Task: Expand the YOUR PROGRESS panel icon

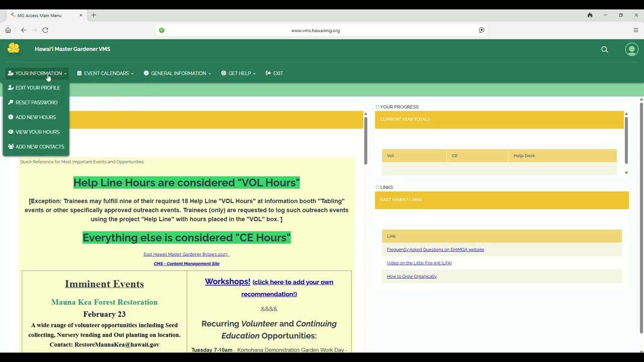Action: (377, 107)
